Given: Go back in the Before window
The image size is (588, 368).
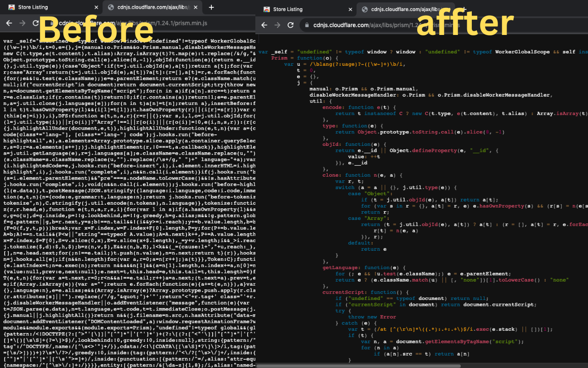Looking at the screenshot, I should [9, 23].
